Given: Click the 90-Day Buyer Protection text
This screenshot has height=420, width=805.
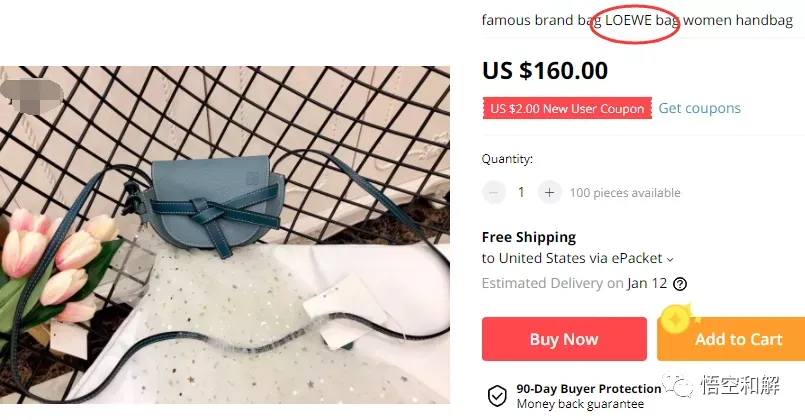Looking at the screenshot, I should (588, 389).
